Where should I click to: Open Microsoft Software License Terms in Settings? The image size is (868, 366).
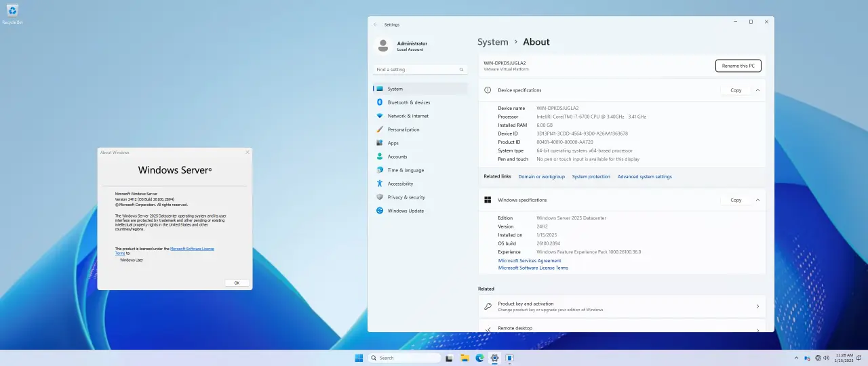point(533,268)
